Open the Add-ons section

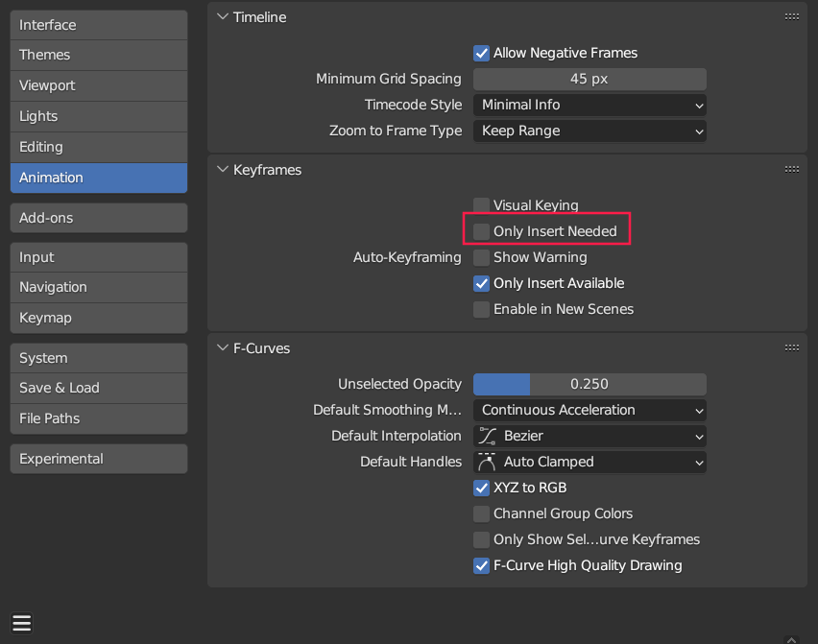98,218
